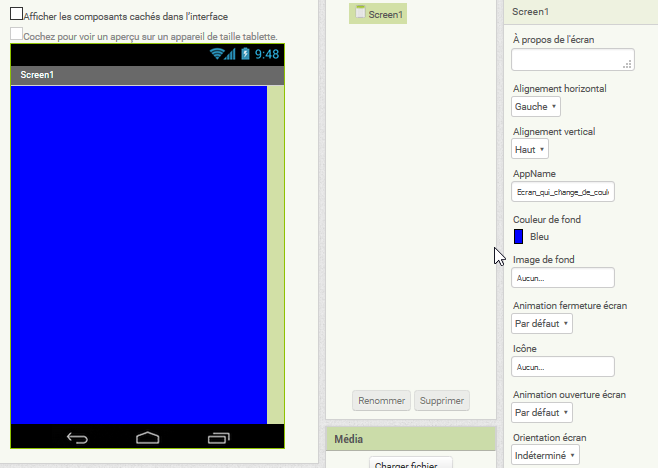
Task: Click the signal strength icon in phone preview
Action: coord(231,54)
